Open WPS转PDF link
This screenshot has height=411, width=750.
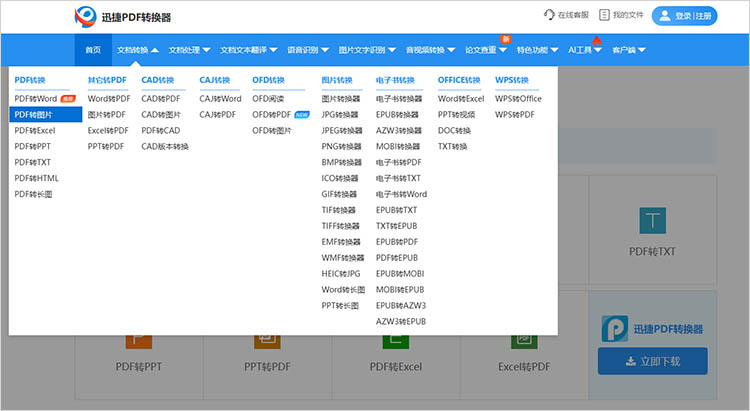coord(515,114)
